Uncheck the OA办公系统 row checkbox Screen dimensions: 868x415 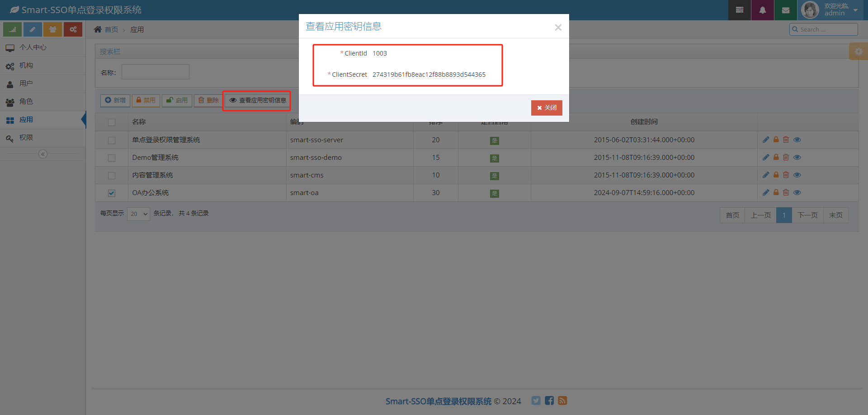[112, 193]
